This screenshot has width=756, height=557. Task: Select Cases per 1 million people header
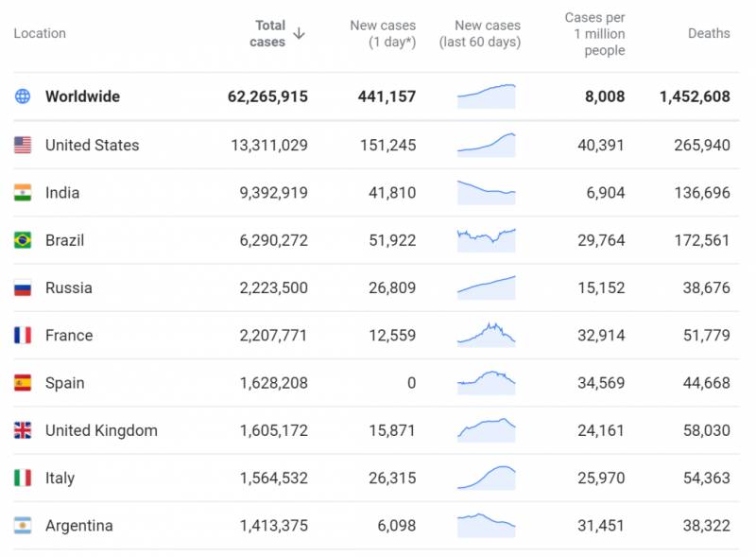(594, 34)
